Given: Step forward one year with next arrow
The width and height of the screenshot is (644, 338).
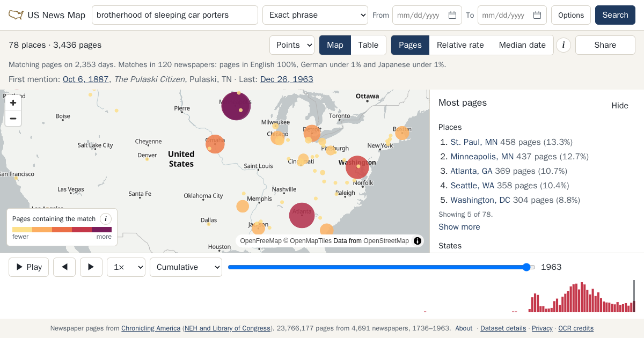Looking at the screenshot, I should [x=91, y=267].
